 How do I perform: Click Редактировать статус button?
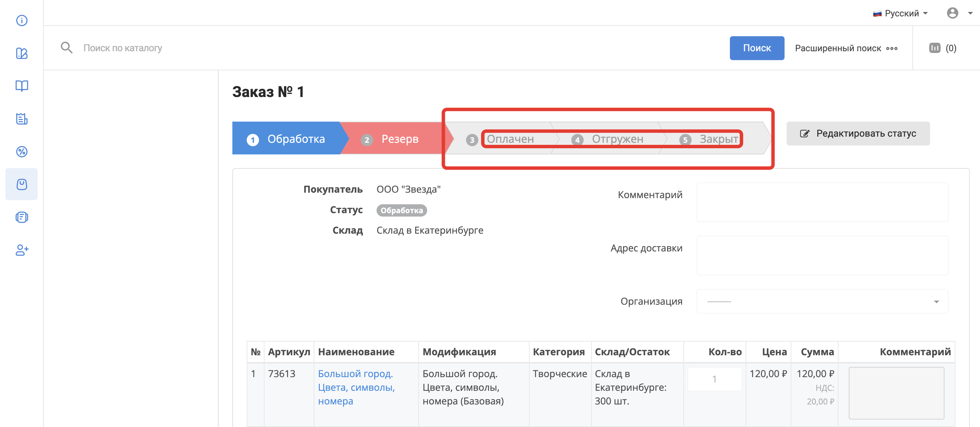click(858, 134)
